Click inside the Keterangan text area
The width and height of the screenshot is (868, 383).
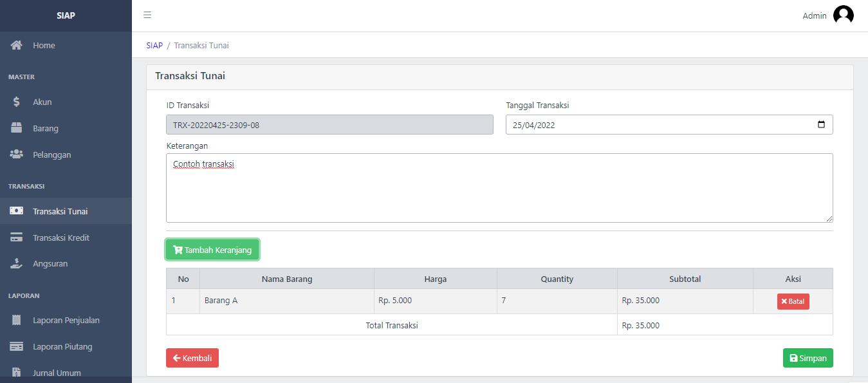pos(499,187)
